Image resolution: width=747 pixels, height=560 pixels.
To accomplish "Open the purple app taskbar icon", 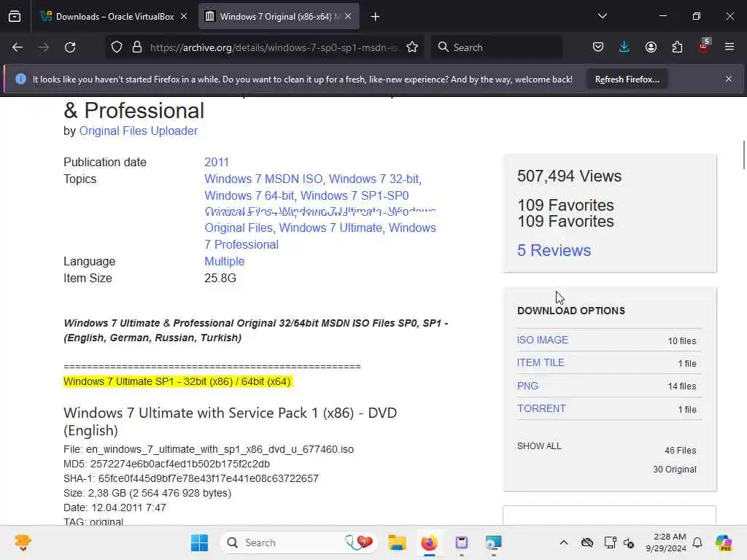I will pos(461,542).
